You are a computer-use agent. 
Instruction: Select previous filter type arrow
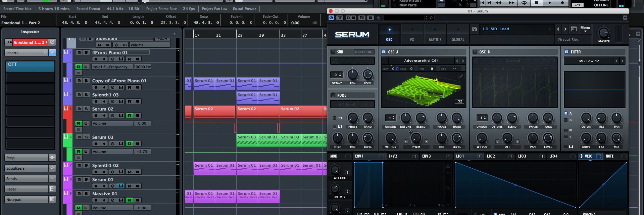pyautogui.click(x=616, y=61)
